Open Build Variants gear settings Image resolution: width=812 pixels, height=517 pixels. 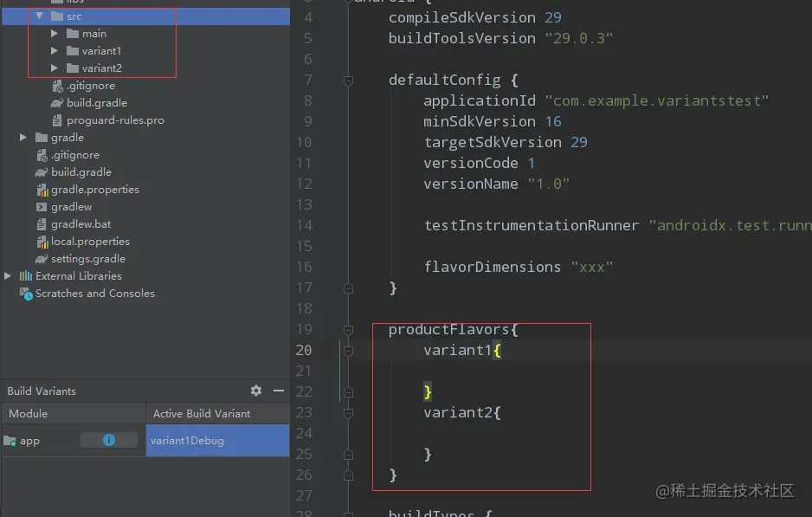tap(256, 391)
